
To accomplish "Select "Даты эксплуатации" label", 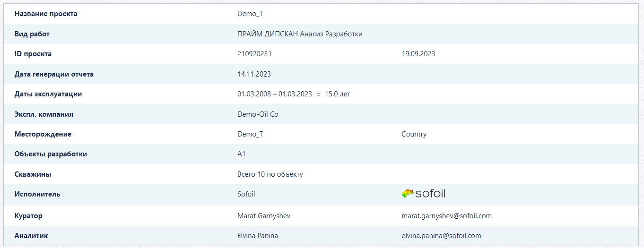I will pos(48,94).
